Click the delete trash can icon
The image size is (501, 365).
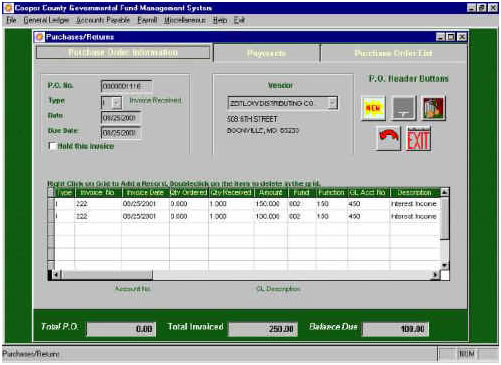point(433,108)
